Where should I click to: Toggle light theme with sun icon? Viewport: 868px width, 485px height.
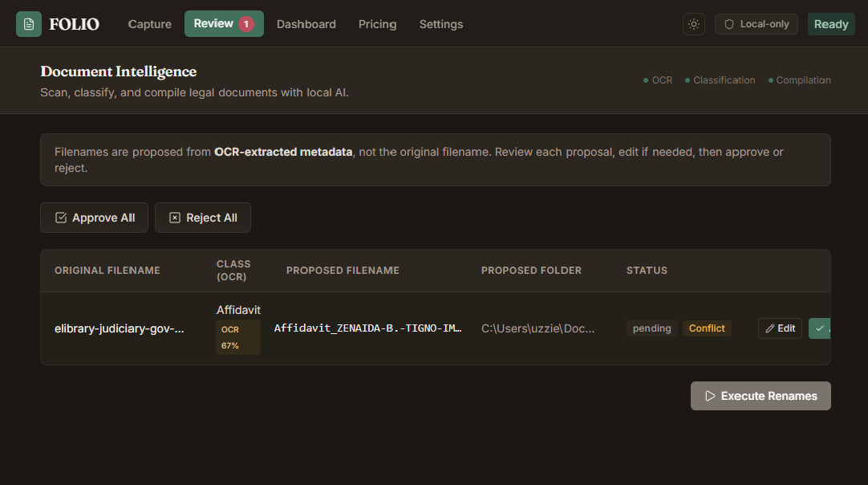click(x=694, y=24)
